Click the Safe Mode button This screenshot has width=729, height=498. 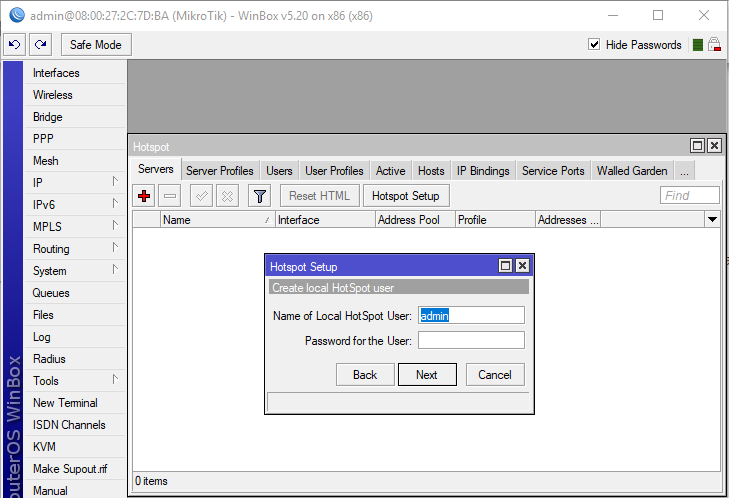pyautogui.click(x=96, y=45)
